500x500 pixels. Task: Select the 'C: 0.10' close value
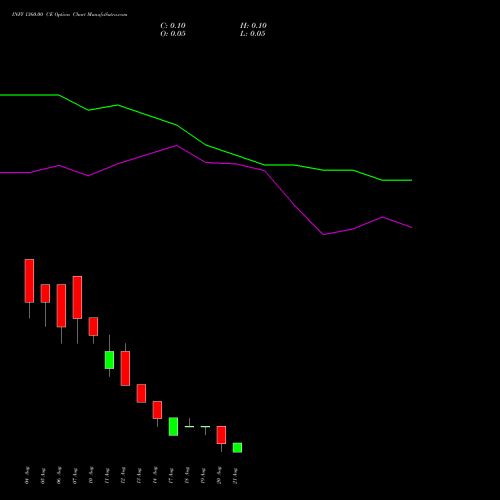[173, 26]
